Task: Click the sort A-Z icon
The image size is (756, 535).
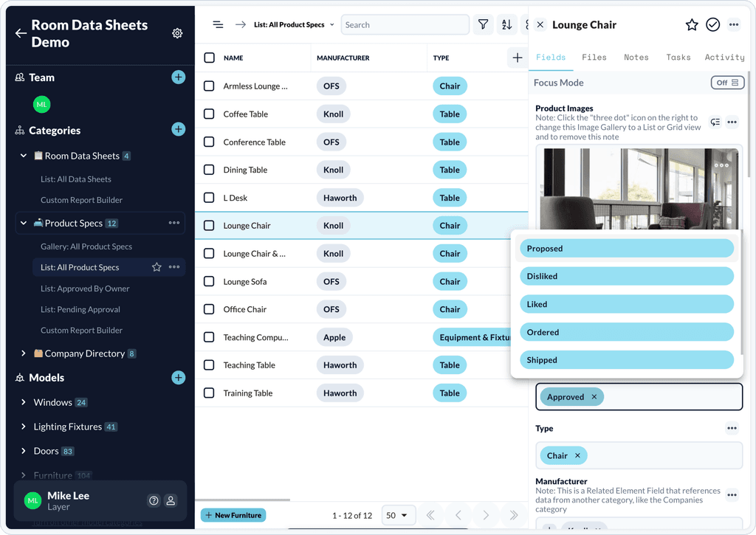Action: point(507,24)
